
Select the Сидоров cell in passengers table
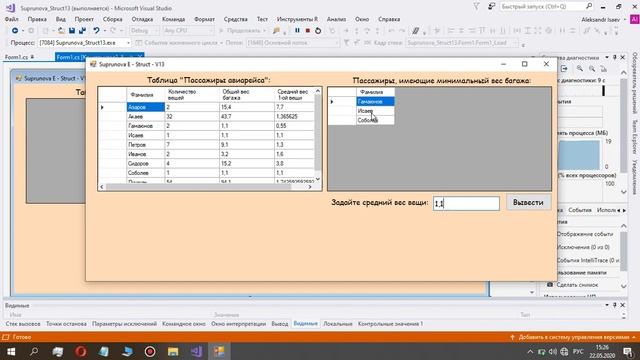[x=146, y=163]
